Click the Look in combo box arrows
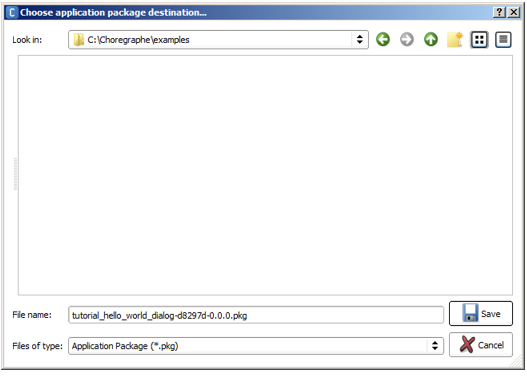Screen dimensions: 527x379 360,40
